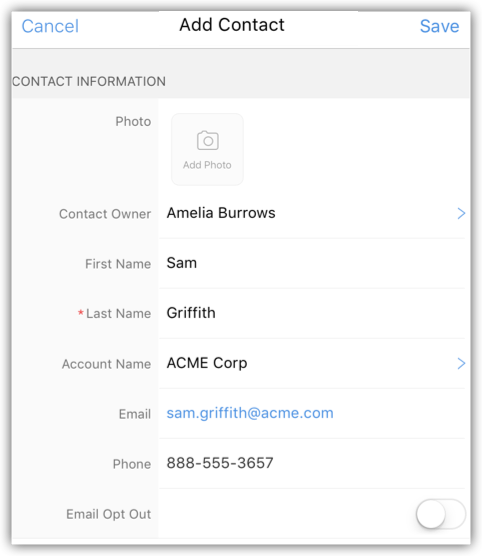Tap the camera icon to add photo
Viewport: 482px width, 556px height.
click(208, 141)
